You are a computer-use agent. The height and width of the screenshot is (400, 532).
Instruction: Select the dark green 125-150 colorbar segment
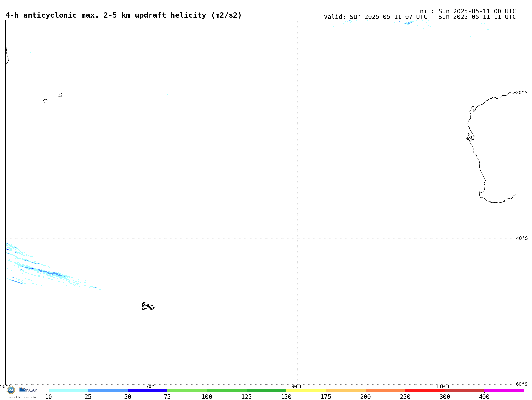click(266, 391)
